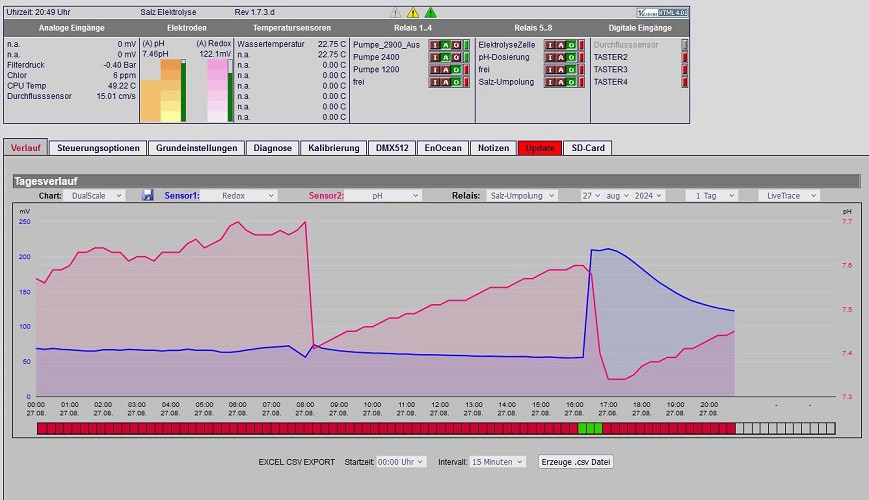869x500 pixels.
Task: Click the Erzeuge .csv Datei button
Action: [x=575, y=462]
